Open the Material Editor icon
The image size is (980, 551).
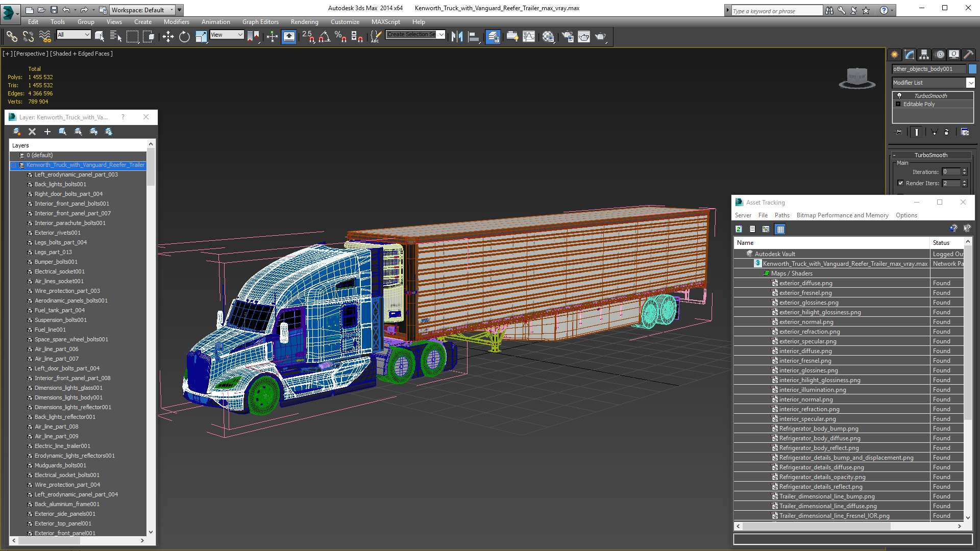[x=548, y=36]
